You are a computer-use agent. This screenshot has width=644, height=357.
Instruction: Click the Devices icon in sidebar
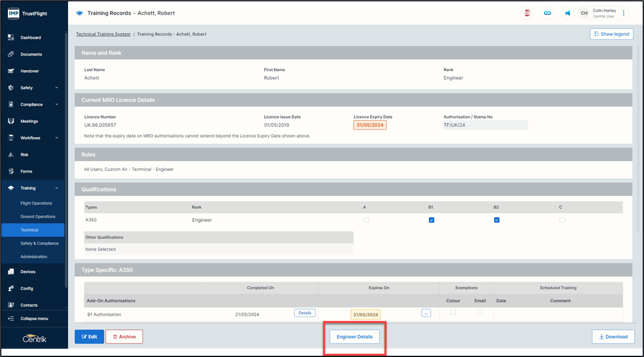pyautogui.click(x=10, y=272)
